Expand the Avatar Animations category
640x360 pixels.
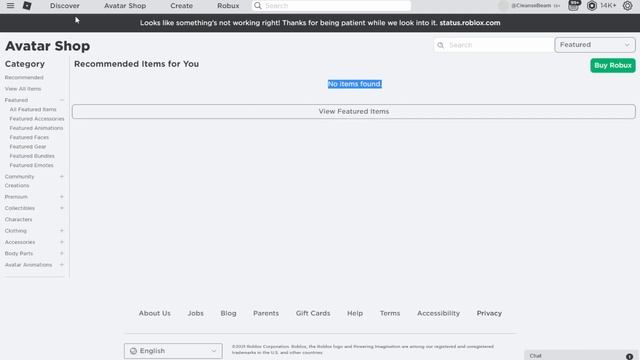(x=62, y=265)
